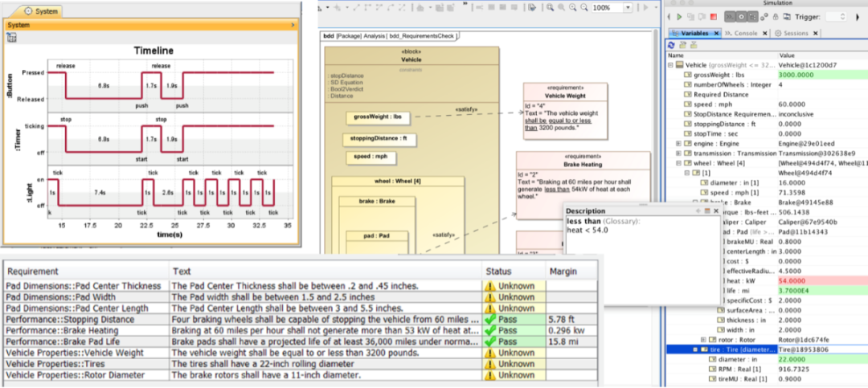Screen dimensions: 868x388
Task: Collapse the wheel : Wheel [4] node
Action: [x=678, y=163]
